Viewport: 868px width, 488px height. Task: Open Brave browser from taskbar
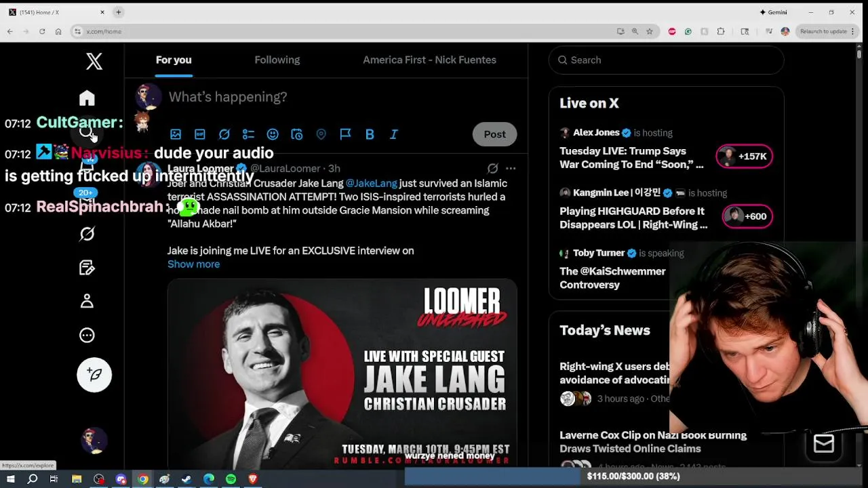[x=253, y=479]
